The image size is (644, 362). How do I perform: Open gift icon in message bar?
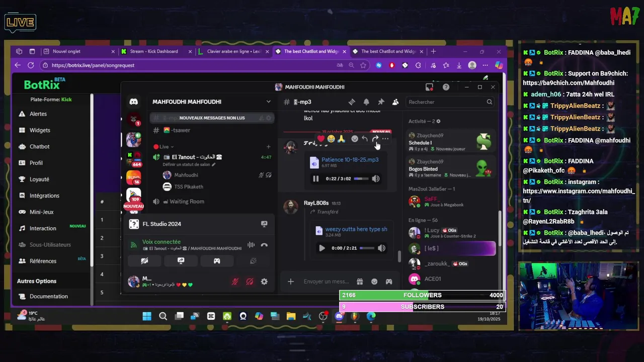coord(360,282)
